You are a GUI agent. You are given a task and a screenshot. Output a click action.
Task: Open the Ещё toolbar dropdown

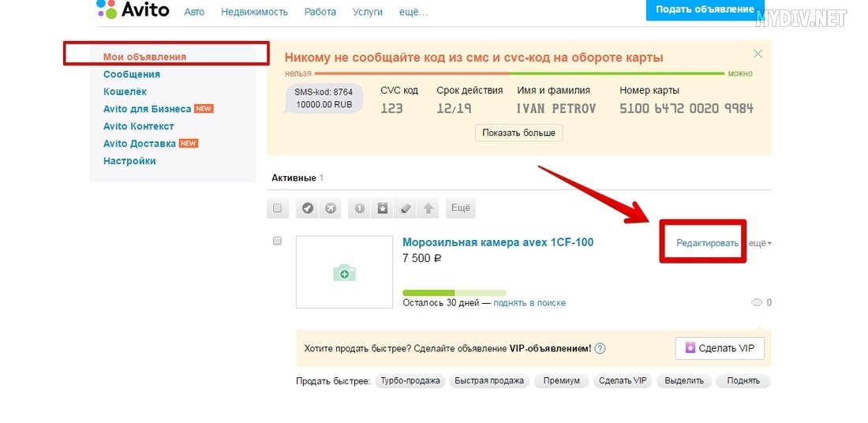461,208
